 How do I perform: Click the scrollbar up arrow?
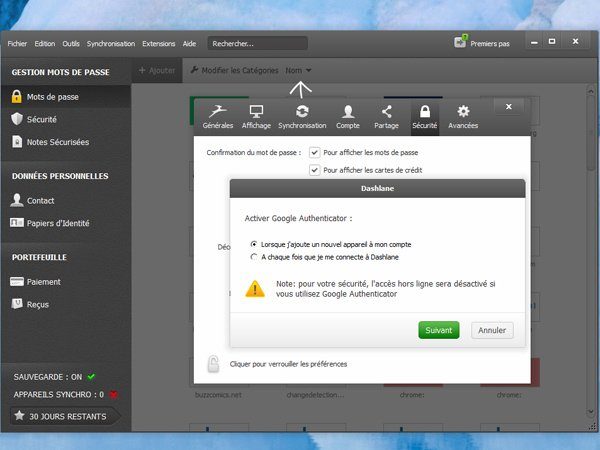(x=591, y=91)
